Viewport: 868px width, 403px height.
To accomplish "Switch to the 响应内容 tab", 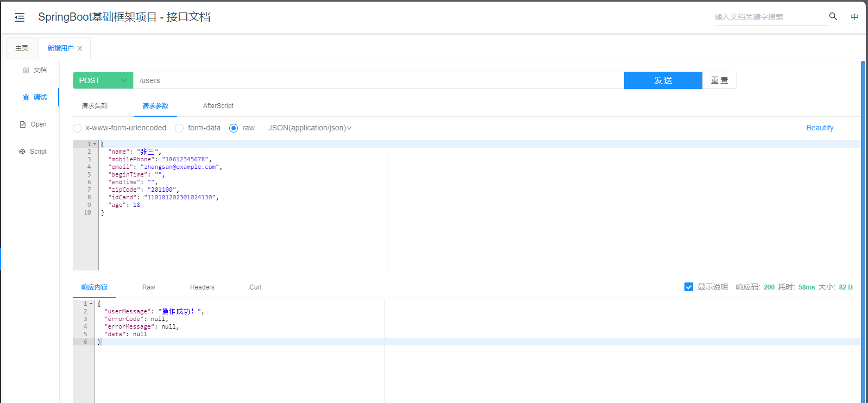I will point(95,287).
